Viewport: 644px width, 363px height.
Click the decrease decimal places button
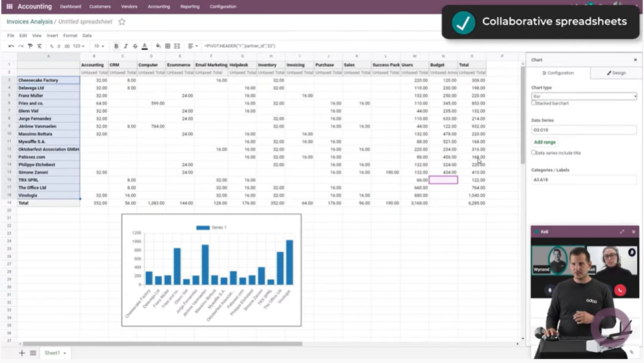[59, 46]
